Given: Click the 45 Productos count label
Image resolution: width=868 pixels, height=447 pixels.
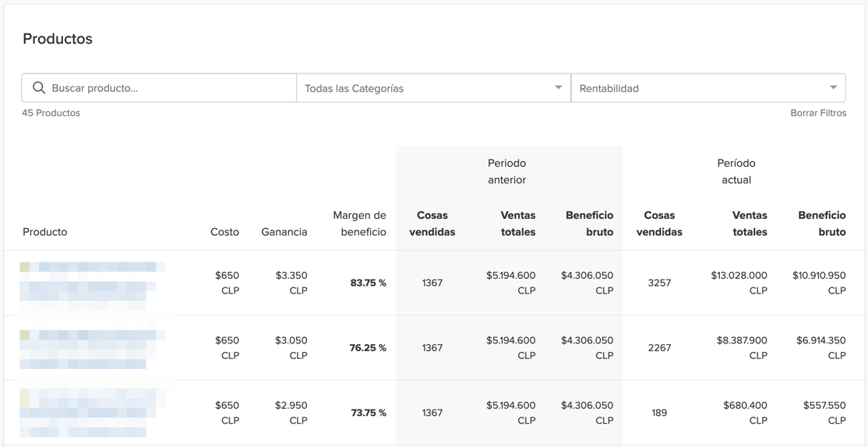Looking at the screenshot, I should pos(51,113).
